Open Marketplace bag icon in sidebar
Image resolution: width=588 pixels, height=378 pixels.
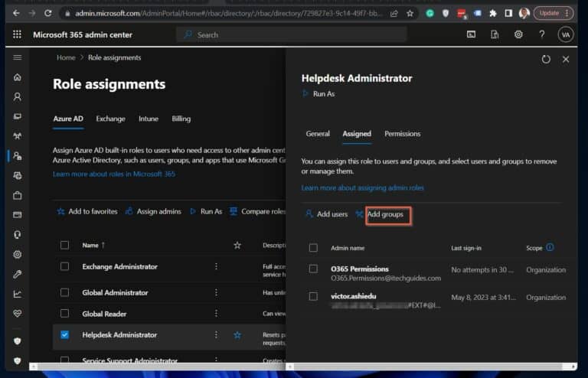[x=18, y=195]
